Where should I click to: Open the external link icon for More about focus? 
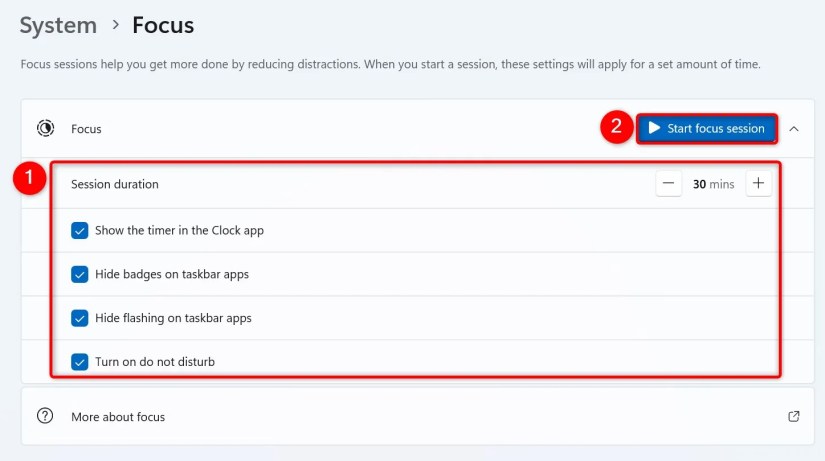pos(794,416)
